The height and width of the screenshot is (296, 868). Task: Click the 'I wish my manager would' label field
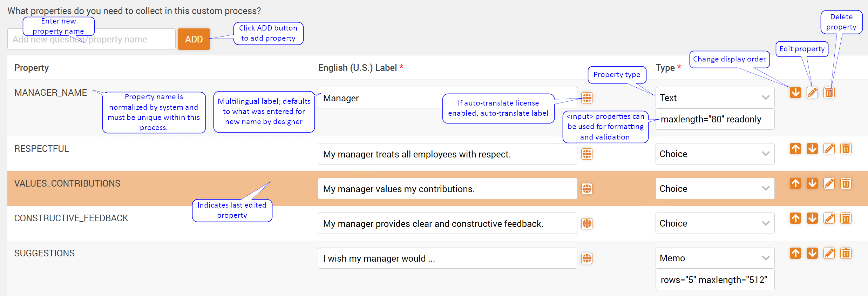click(447, 258)
